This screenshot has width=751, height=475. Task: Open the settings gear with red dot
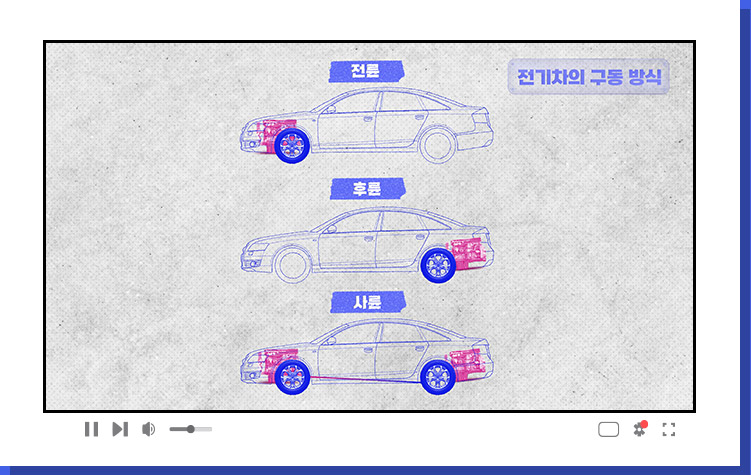(x=640, y=429)
